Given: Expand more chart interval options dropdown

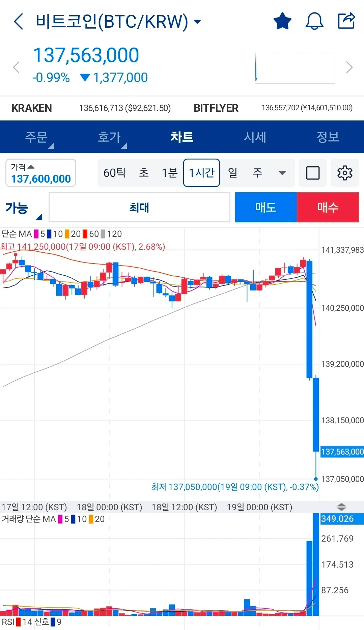Looking at the screenshot, I should [x=282, y=173].
